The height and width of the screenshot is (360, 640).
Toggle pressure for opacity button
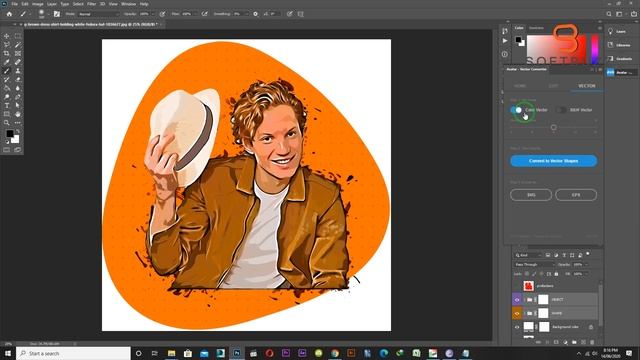(162, 14)
